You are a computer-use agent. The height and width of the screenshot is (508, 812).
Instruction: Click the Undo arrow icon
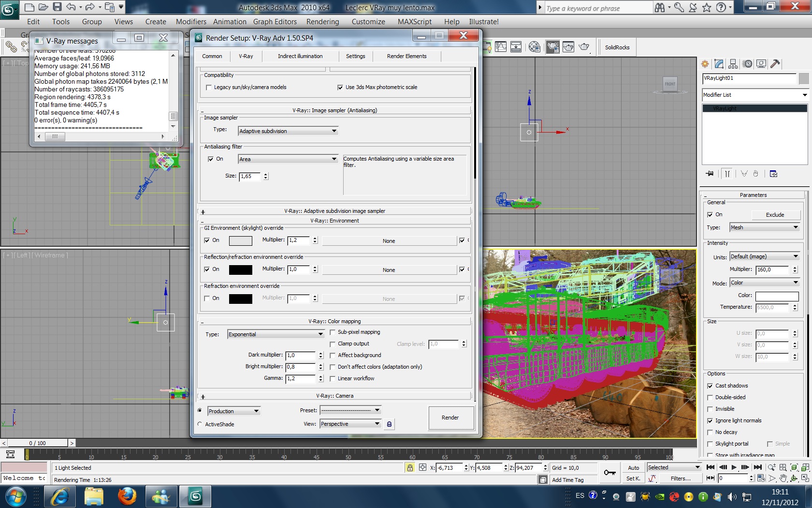pos(71,7)
